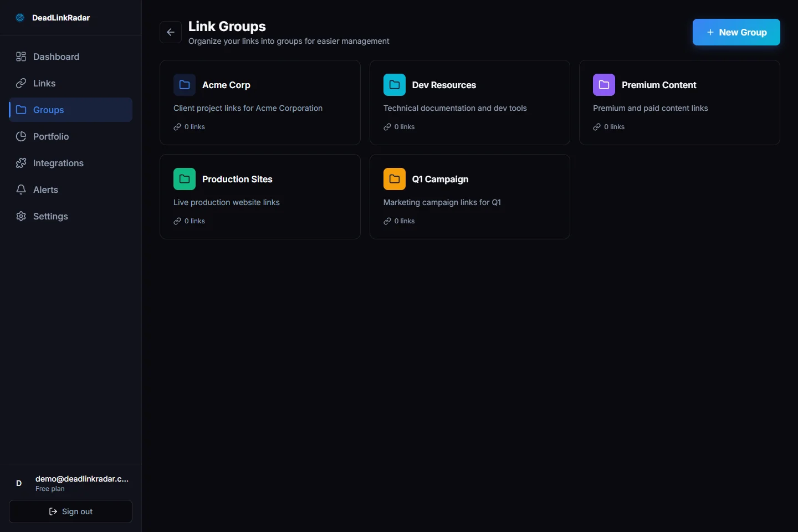Click the green Production Sites folder icon

tap(185, 179)
